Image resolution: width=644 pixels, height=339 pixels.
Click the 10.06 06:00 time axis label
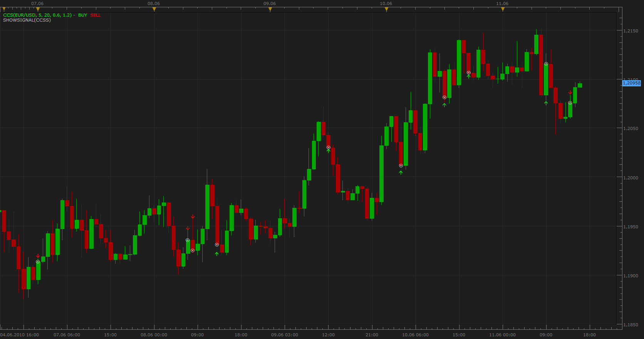click(x=415, y=335)
